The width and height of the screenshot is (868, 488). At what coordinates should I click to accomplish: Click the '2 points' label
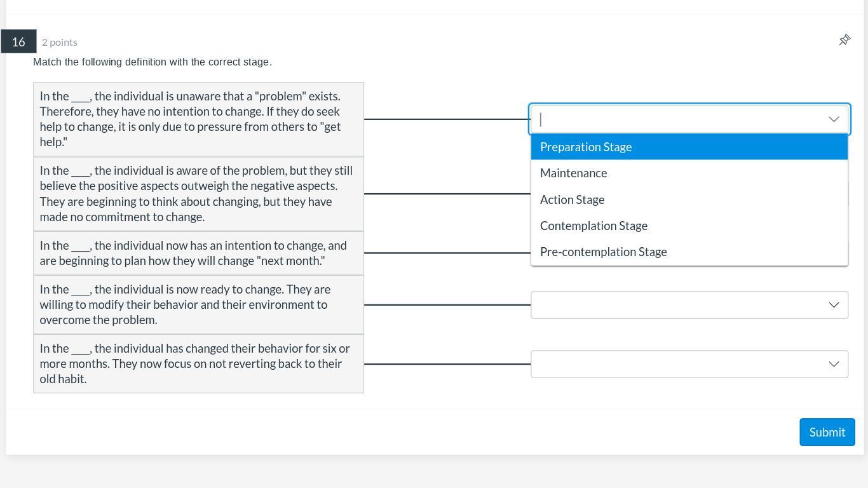click(x=60, y=42)
